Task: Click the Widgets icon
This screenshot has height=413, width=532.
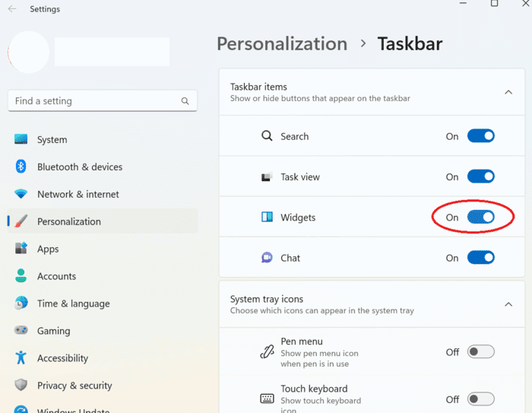Action: click(267, 217)
